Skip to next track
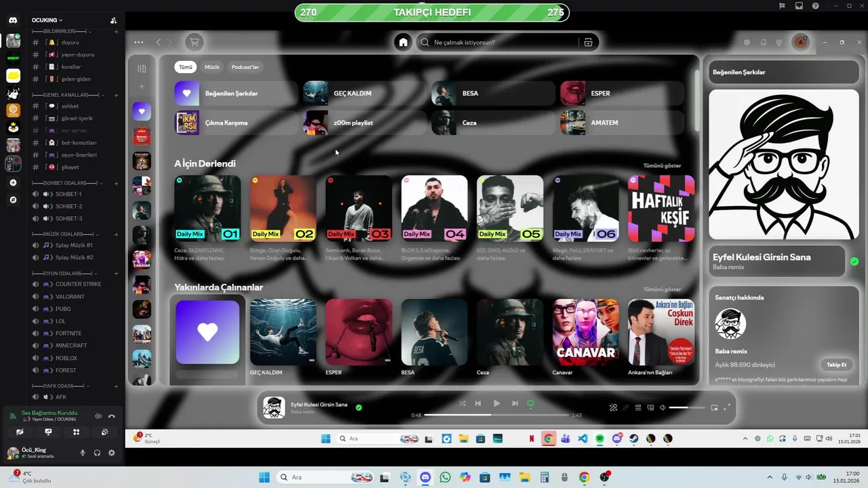 tap(515, 403)
